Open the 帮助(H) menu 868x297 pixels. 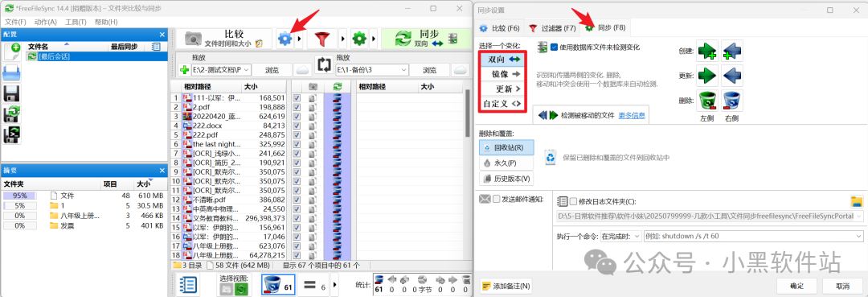(106, 23)
